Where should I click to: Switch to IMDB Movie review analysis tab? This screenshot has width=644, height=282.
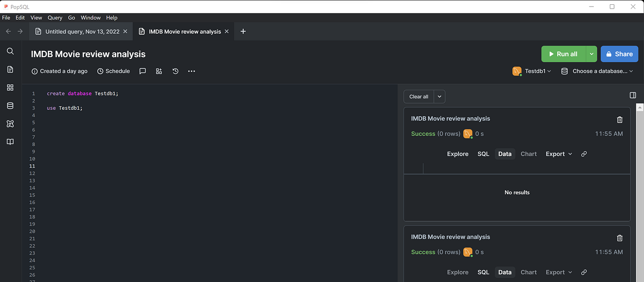click(x=184, y=31)
